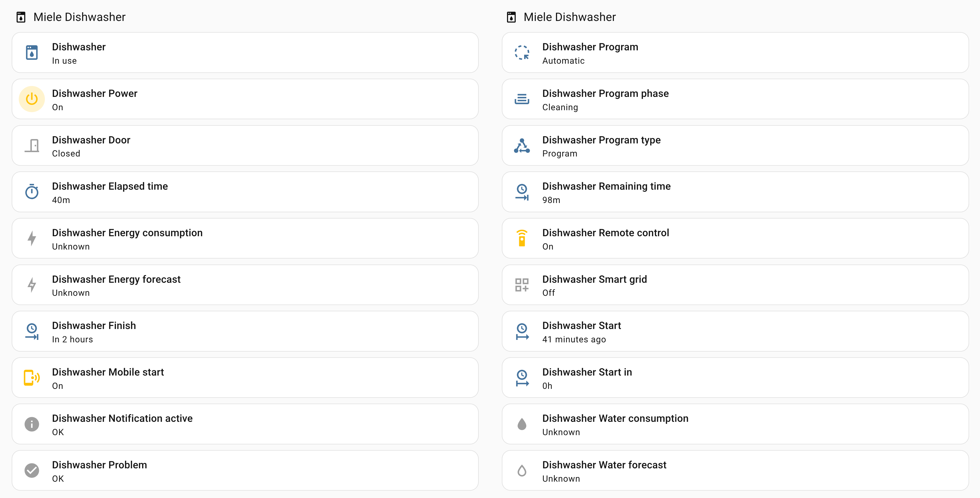This screenshot has height=498, width=980.
Task: Click the Program type icon
Action: (x=522, y=145)
